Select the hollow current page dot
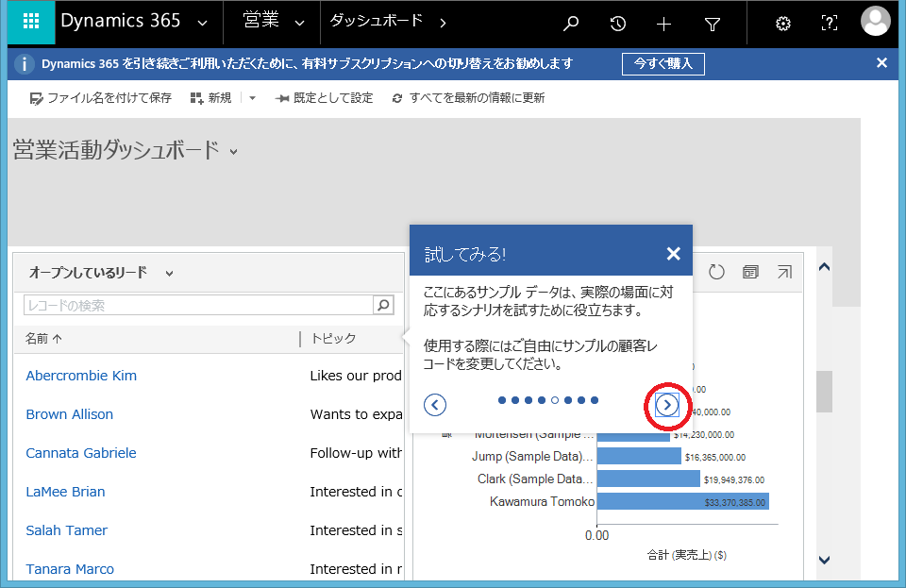This screenshot has height=588, width=906. tap(555, 400)
